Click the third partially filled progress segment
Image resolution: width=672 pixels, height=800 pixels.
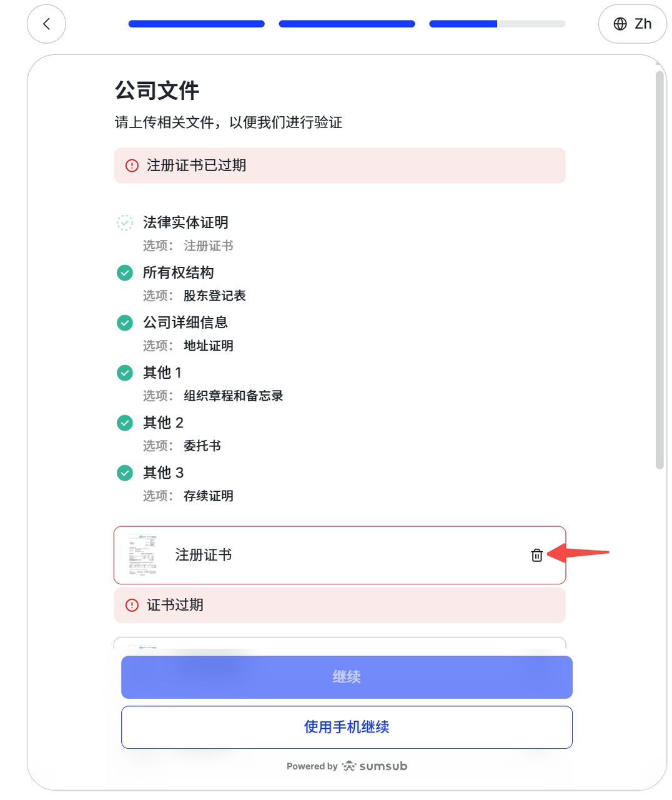[497, 24]
